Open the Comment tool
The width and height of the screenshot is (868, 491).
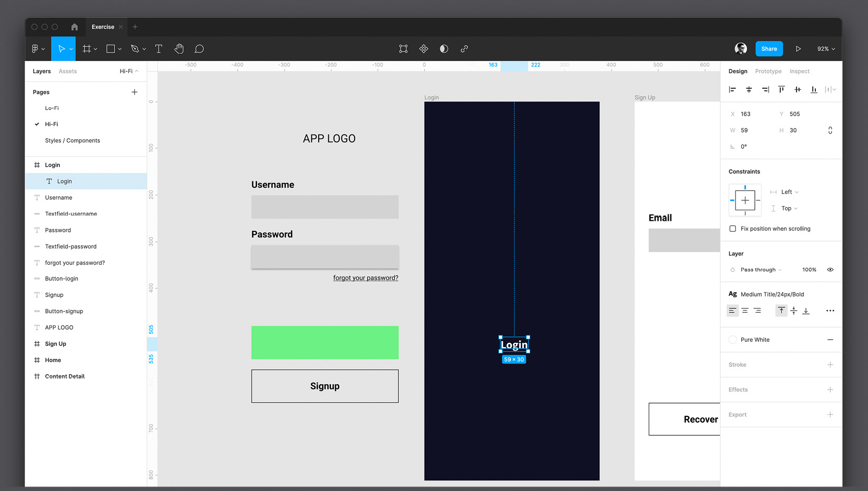click(199, 48)
